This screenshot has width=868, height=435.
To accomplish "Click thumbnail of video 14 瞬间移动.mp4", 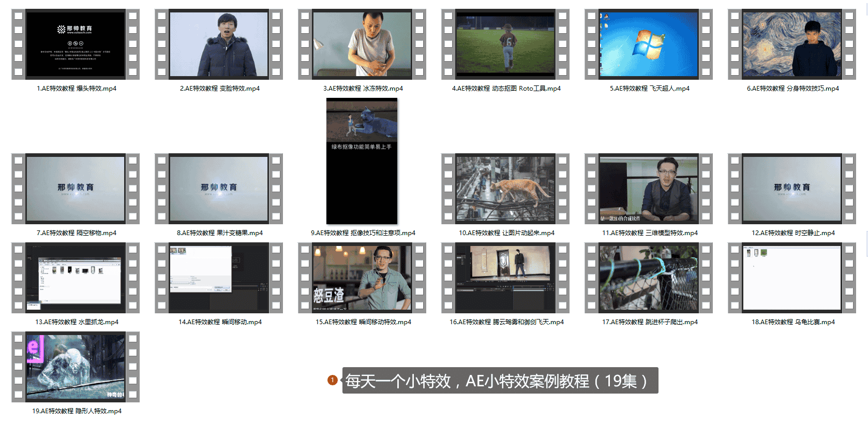I will (219, 278).
